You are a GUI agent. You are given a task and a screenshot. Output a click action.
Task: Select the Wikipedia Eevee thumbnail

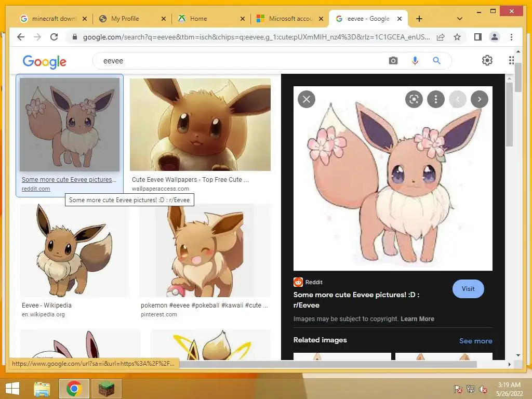click(x=74, y=250)
